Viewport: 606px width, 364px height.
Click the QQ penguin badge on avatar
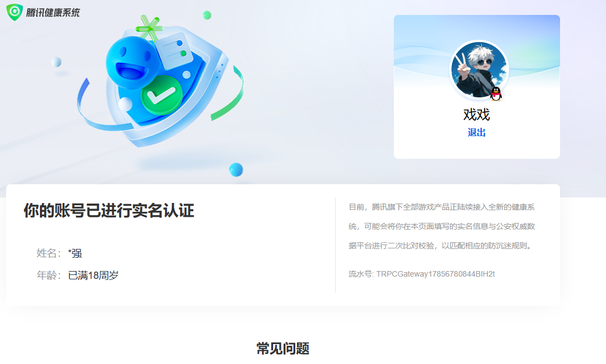pos(496,94)
